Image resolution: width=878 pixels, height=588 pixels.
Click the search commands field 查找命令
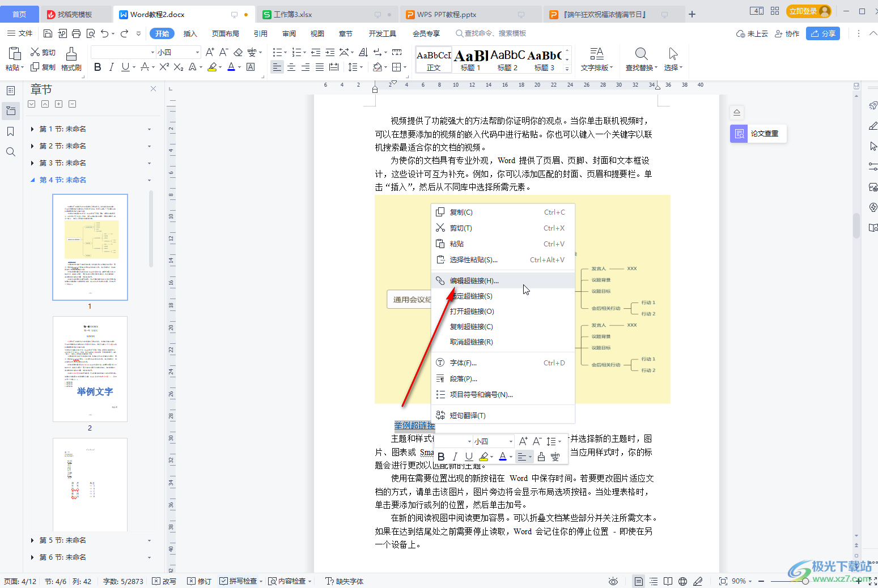pyautogui.click(x=491, y=33)
